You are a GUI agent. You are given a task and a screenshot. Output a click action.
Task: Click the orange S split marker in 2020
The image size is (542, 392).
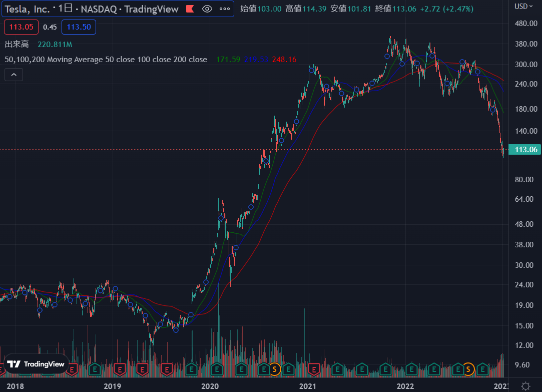[274, 369]
